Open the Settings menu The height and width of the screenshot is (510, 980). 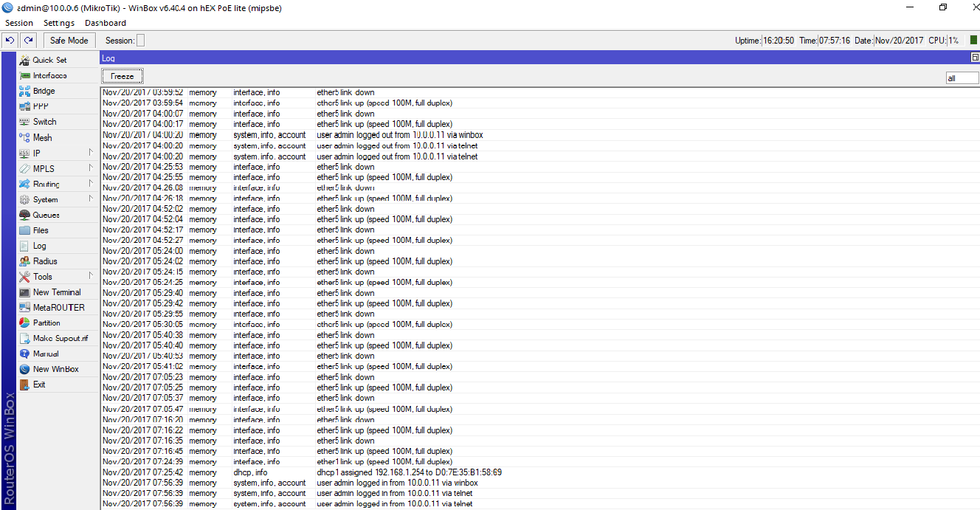point(59,23)
